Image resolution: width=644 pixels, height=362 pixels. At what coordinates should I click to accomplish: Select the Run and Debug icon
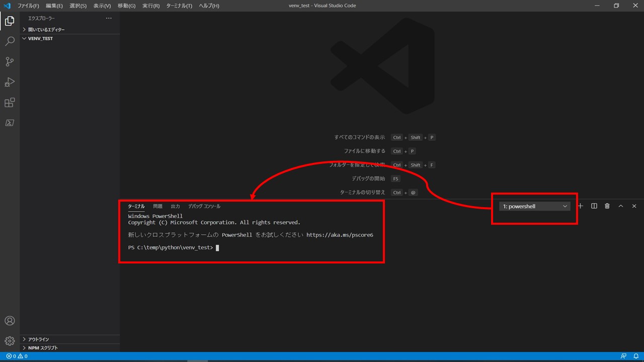pyautogui.click(x=9, y=82)
